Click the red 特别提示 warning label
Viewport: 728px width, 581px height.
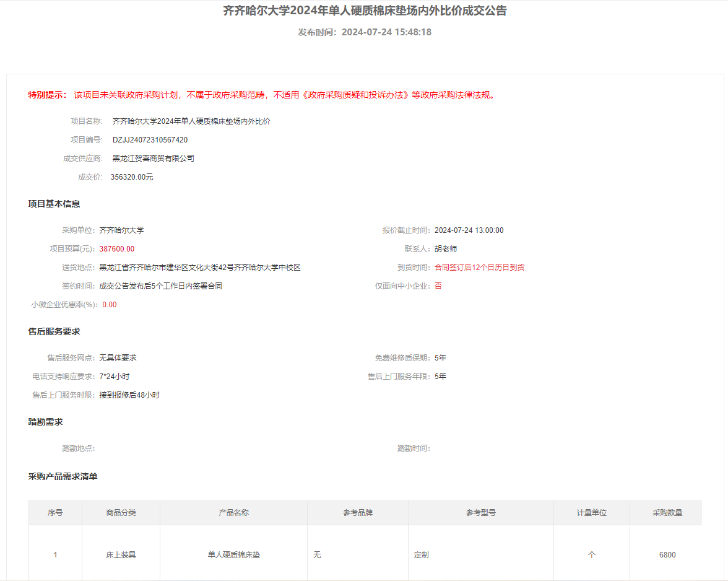pyautogui.click(x=47, y=95)
